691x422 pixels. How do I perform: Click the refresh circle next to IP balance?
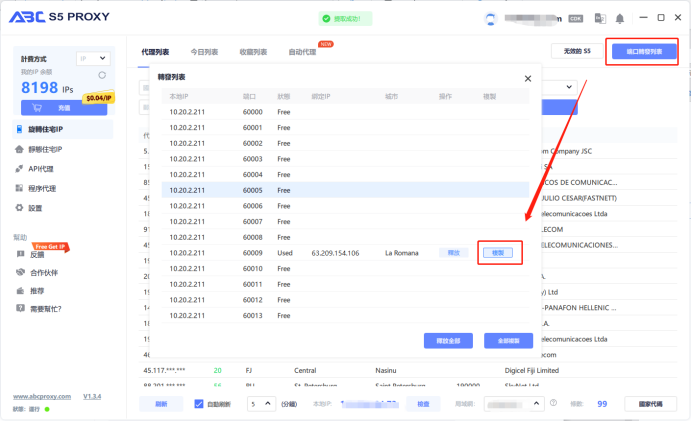coord(102,75)
